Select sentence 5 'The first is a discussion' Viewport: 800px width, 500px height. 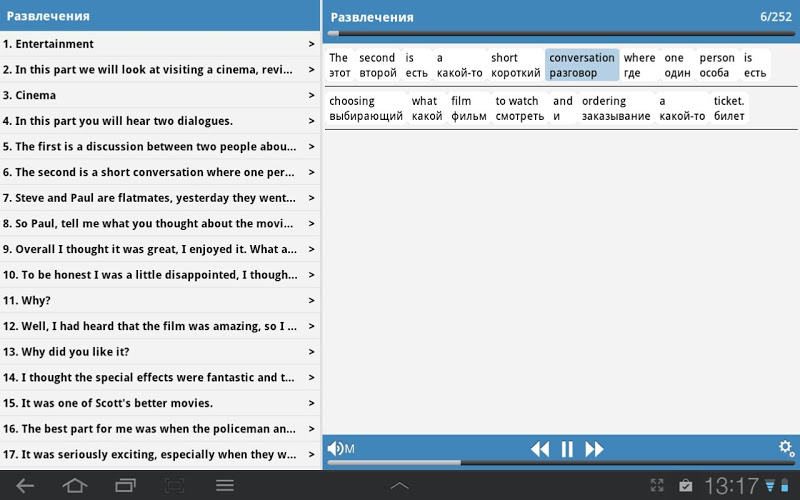tap(160, 147)
